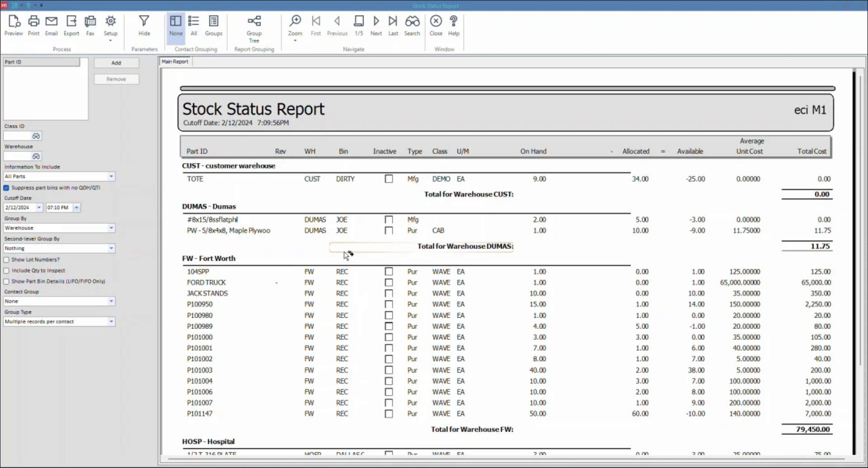Select the Main Report tab

click(175, 61)
